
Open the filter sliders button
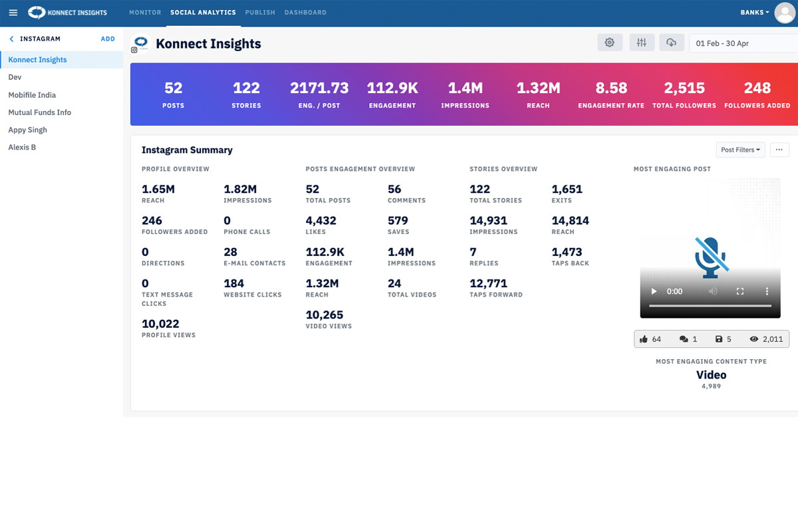641,43
